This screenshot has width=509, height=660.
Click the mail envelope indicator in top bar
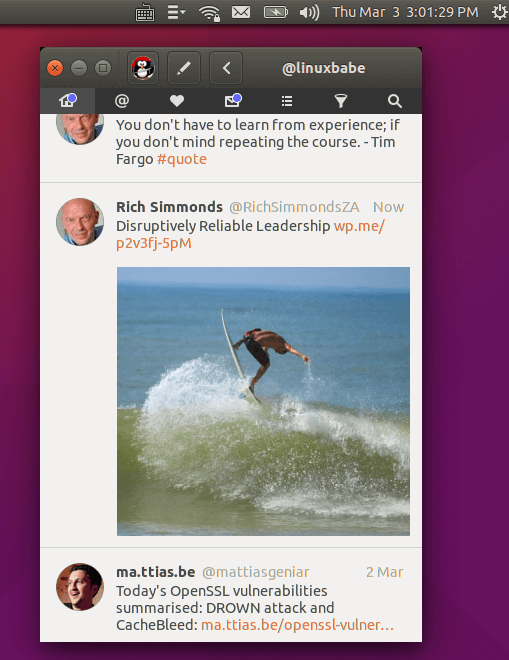241,12
